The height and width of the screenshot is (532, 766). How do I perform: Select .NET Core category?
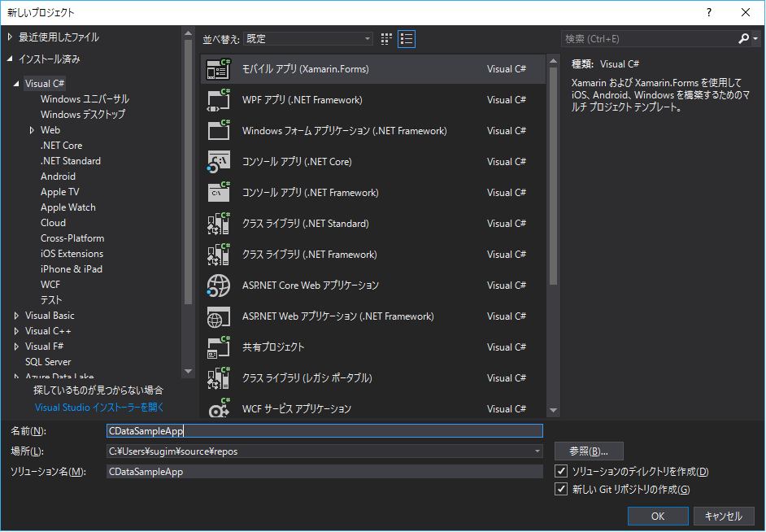click(x=62, y=146)
